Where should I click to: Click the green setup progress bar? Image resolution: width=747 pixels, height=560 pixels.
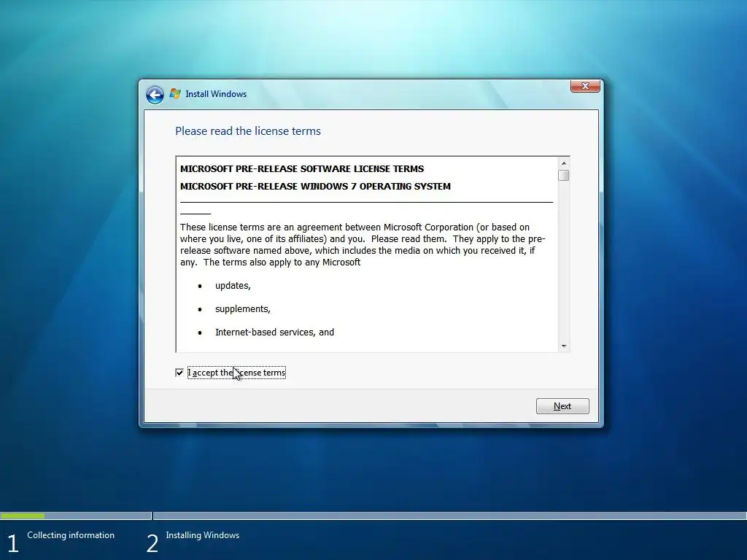click(23, 516)
